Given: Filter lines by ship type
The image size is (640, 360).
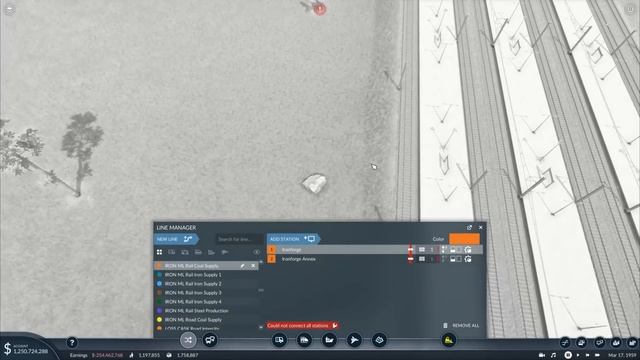Looking at the screenshot, I should tap(211, 252).
